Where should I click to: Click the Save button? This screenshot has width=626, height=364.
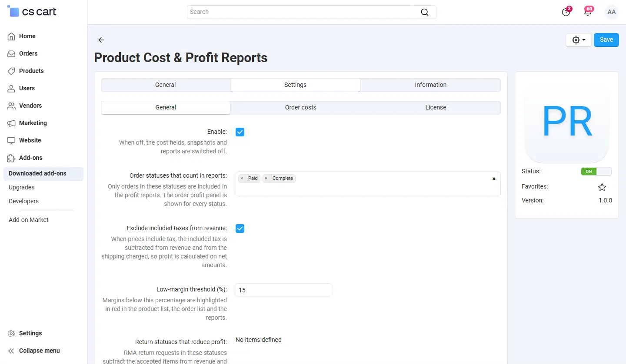606,40
